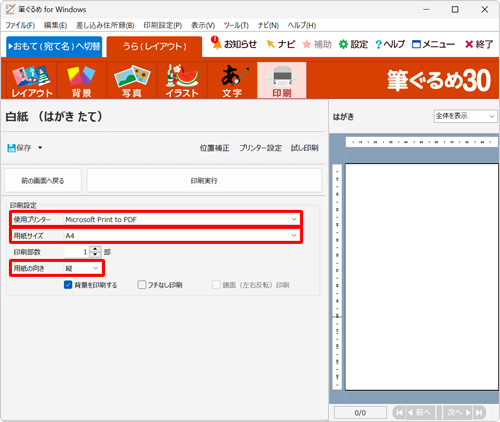Expand the 保存 dropdown arrow
The image size is (500, 422).
40,148
